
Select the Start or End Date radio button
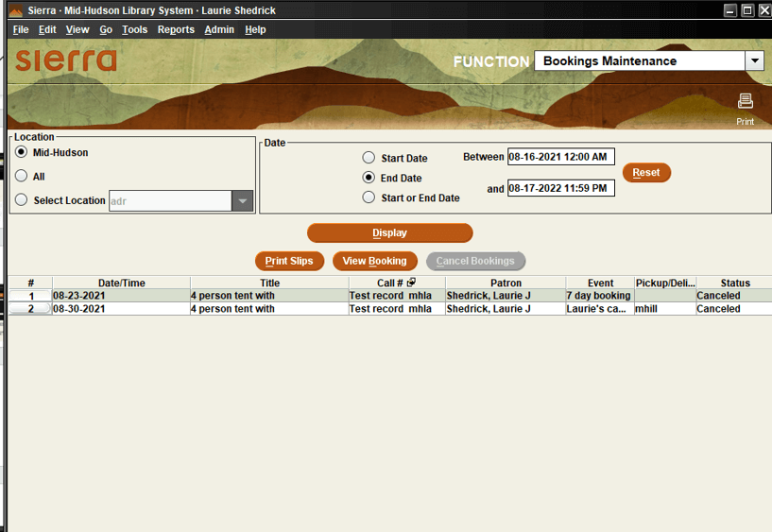click(369, 197)
